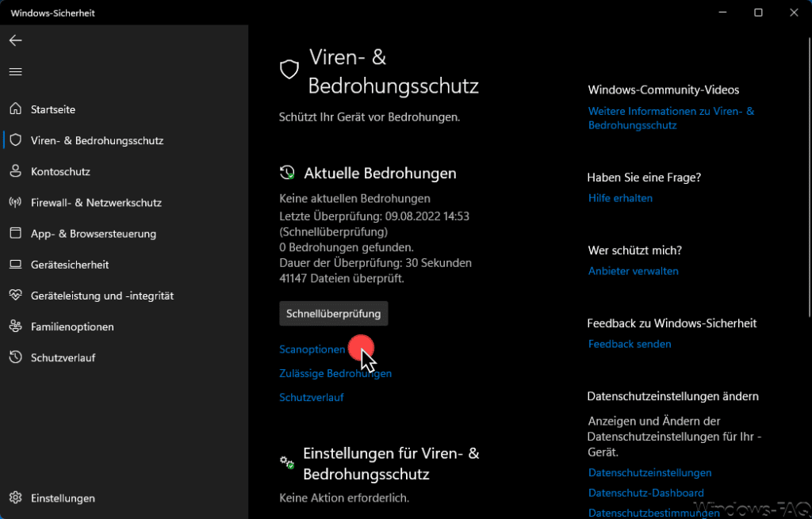Maximize the Windows-Sicherheit window
The image size is (812, 519).
(x=758, y=13)
